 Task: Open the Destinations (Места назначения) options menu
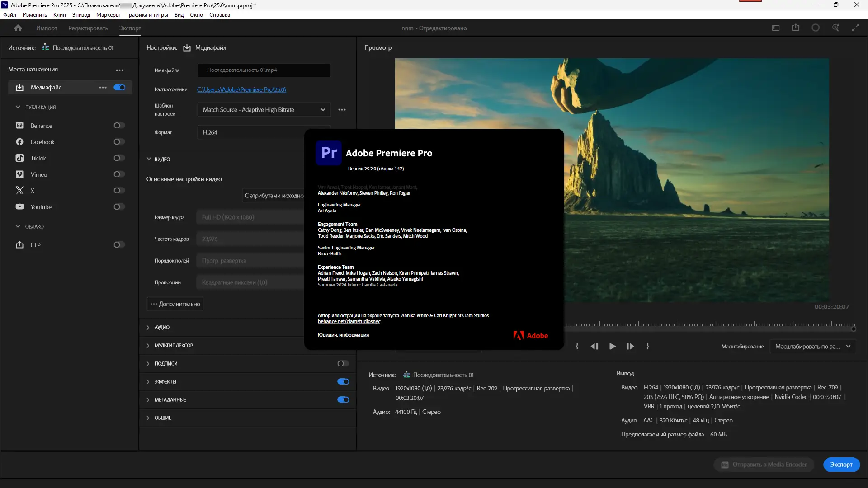tap(119, 70)
